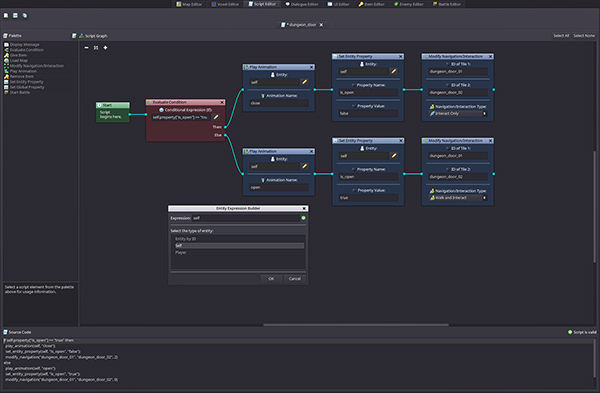Screen dimensions: 600x393
Task: Delete the 'Walk and Interact' Modify Navigation node via its X
Action: 491,141
